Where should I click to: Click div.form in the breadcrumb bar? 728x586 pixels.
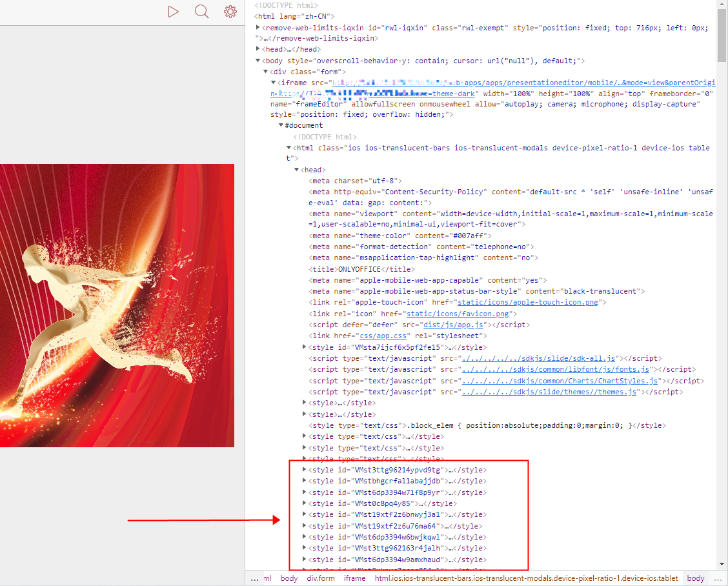pyautogui.click(x=320, y=578)
